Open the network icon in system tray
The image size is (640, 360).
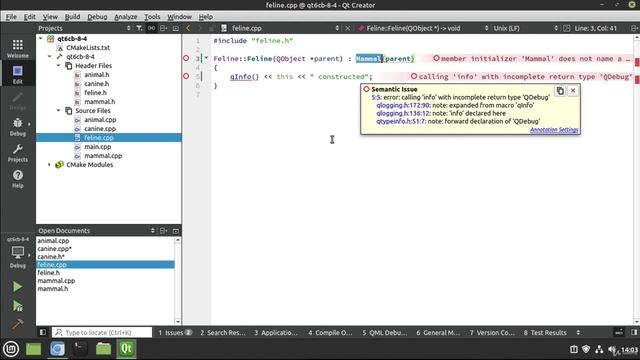coord(599,349)
